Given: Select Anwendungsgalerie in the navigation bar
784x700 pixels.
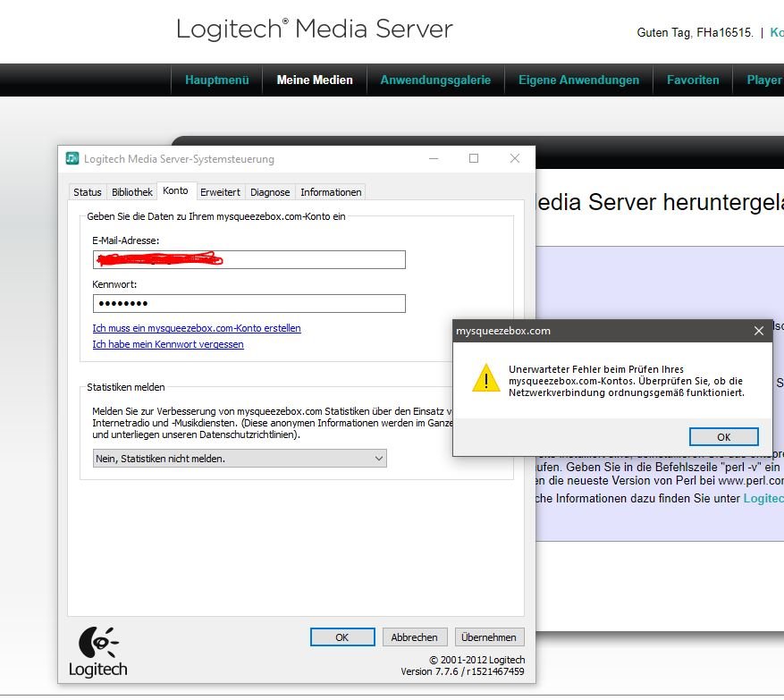Looking at the screenshot, I should tap(435, 80).
